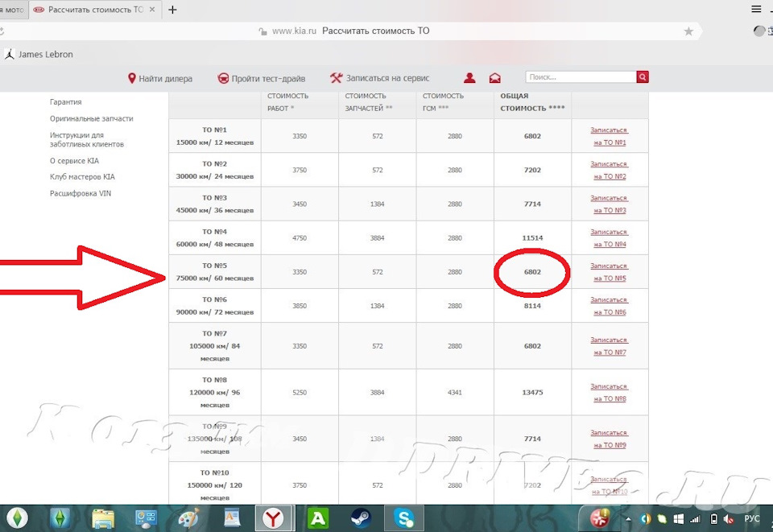Open the Sims start orb on the taskbar

pos(17,518)
